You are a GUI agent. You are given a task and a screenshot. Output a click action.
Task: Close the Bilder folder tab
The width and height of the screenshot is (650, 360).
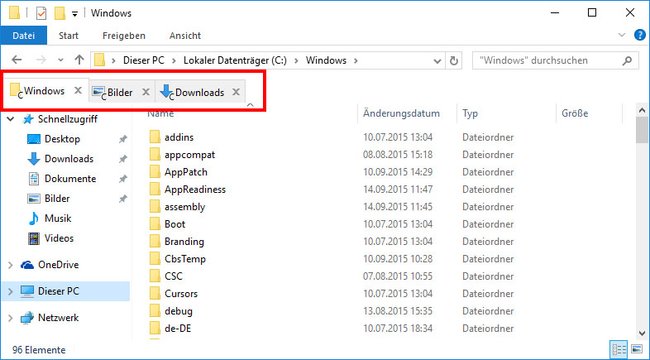146,92
